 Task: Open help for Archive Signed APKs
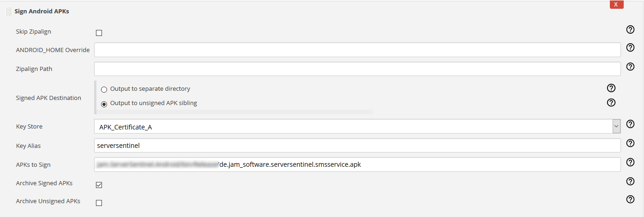click(x=630, y=182)
